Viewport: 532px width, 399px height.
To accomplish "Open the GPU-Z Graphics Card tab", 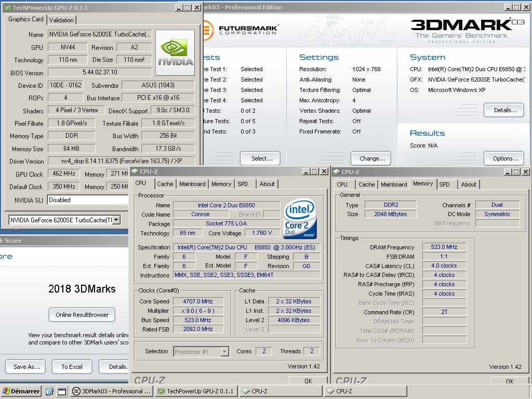I will (26, 19).
